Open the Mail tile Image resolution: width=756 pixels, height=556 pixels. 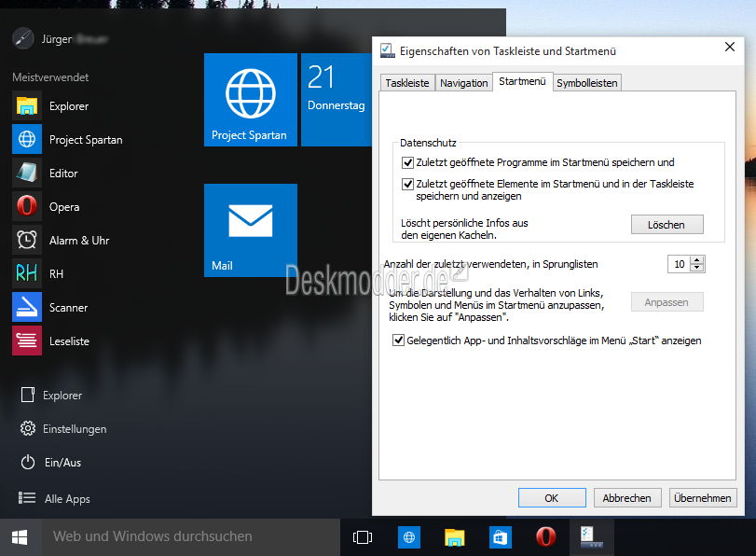click(250, 230)
